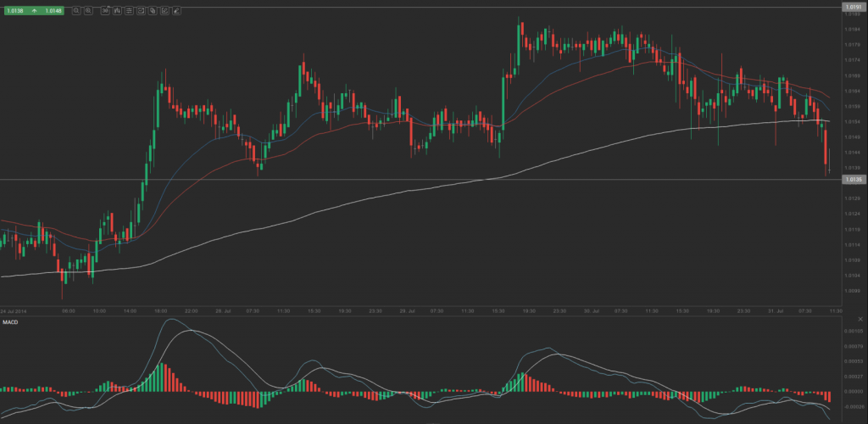Click the 1.0138 bid price
The width and height of the screenshot is (868, 424).
[x=13, y=11]
